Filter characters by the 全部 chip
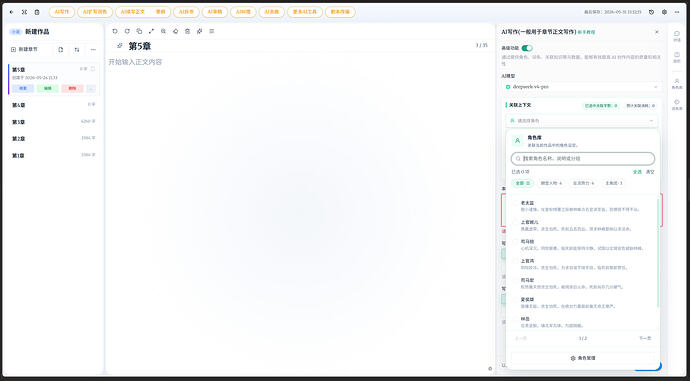This screenshot has width=690, height=381. pyautogui.click(x=522, y=183)
